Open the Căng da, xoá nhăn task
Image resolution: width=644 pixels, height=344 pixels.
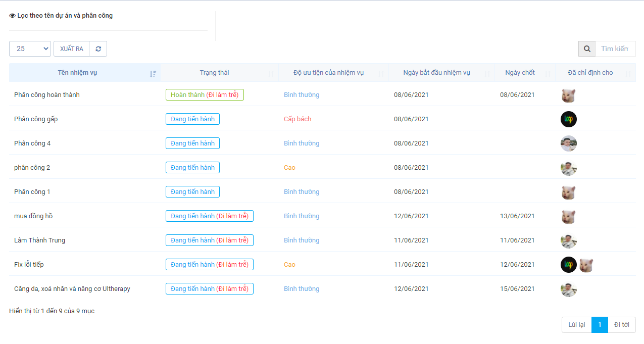pyautogui.click(x=72, y=289)
